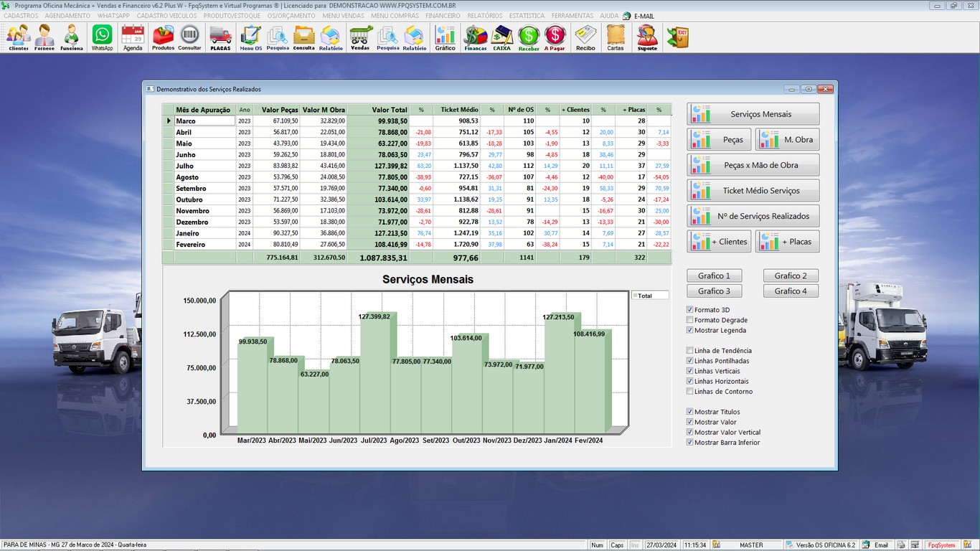
Task: Disable the Formato 3D checkbox
Action: tap(690, 310)
